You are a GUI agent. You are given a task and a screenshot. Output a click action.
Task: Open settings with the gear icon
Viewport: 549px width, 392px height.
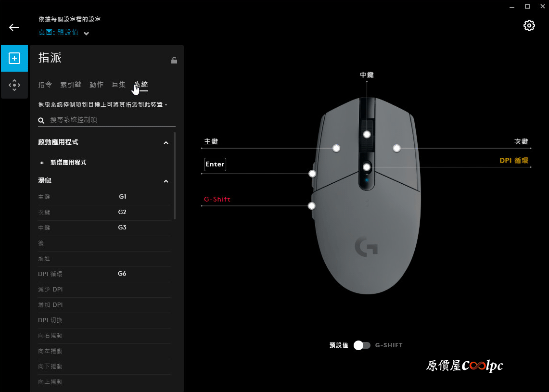tap(529, 25)
